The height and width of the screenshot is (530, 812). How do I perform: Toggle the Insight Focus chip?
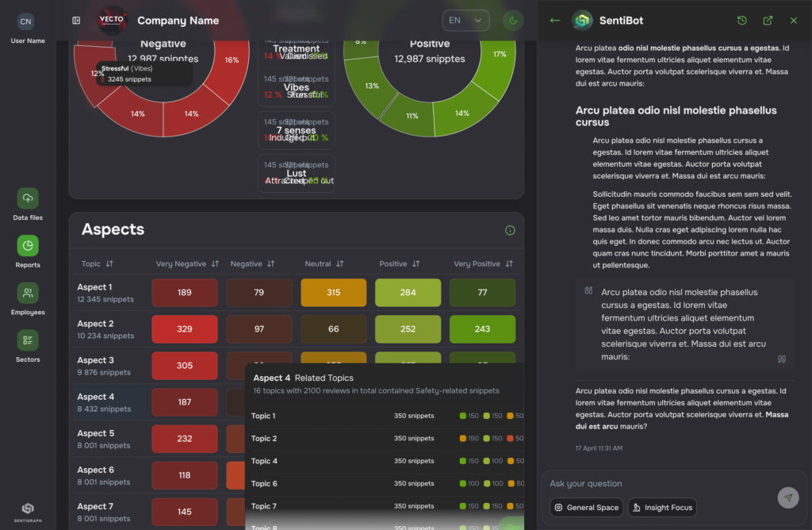(662, 508)
